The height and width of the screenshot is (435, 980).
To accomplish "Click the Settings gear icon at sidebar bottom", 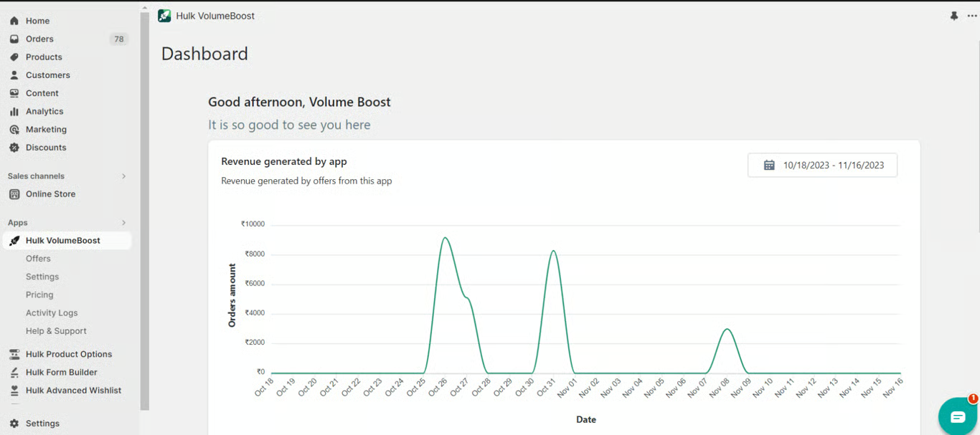I will pyautogui.click(x=14, y=423).
